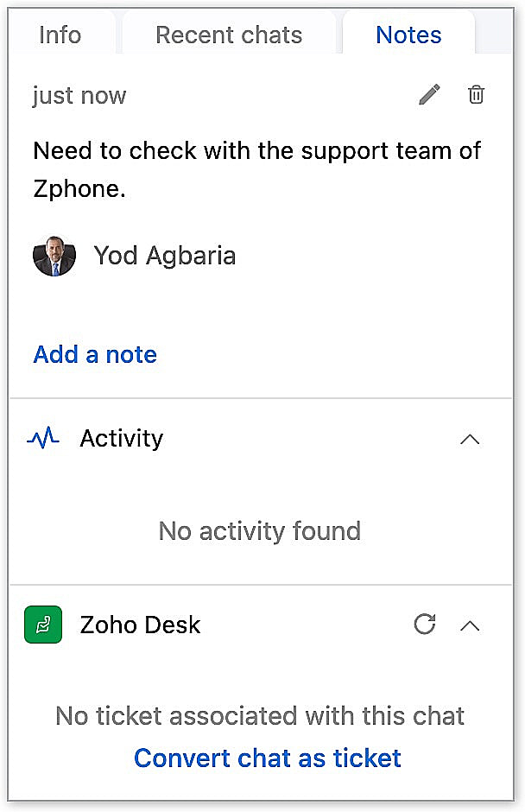
Task: Click the "No ticket associated" message
Action: (x=260, y=715)
